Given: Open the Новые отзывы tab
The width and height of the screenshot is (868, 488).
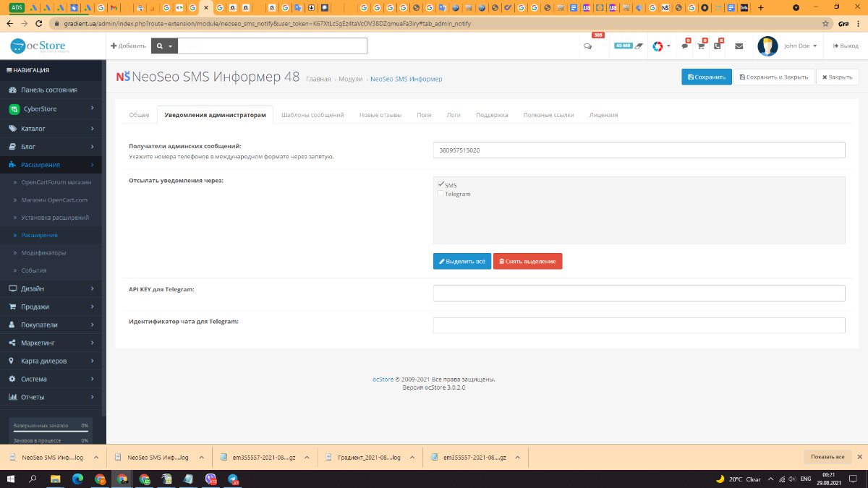Looking at the screenshot, I should point(380,115).
